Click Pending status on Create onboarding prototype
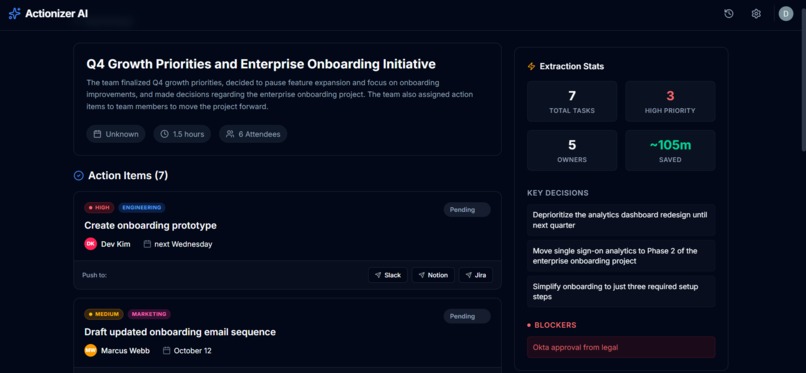Screen dimensions: 806x373 pyautogui.click(x=467, y=210)
